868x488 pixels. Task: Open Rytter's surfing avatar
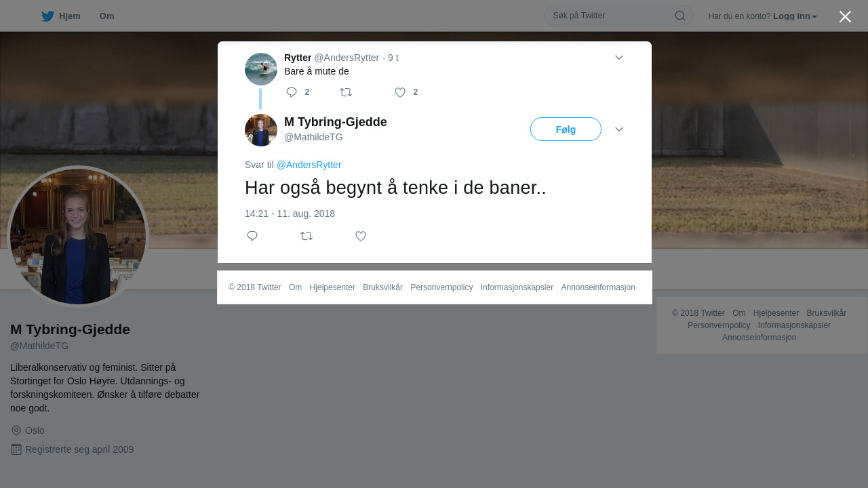(261, 69)
